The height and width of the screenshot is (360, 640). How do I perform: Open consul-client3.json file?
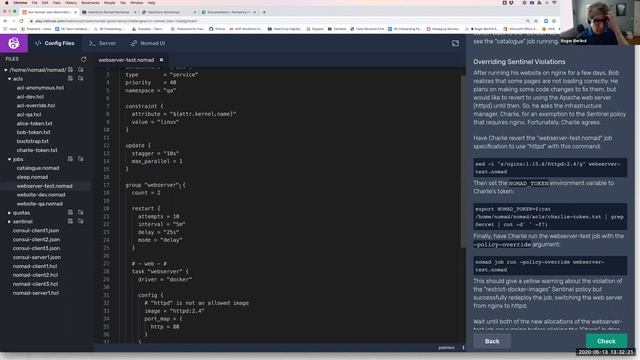click(x=36, y=248)
